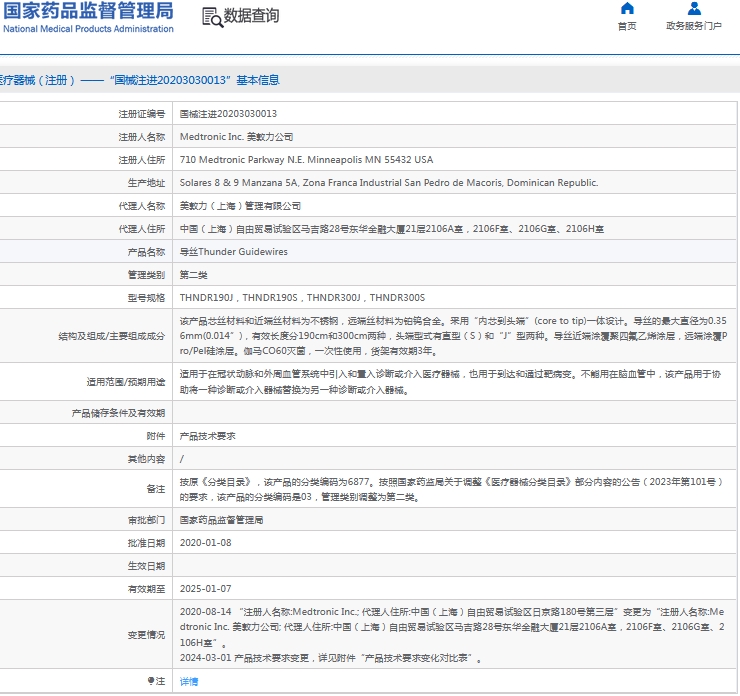Click approval date 2020-01-08
740x696 pixels.
coord(205,543)
